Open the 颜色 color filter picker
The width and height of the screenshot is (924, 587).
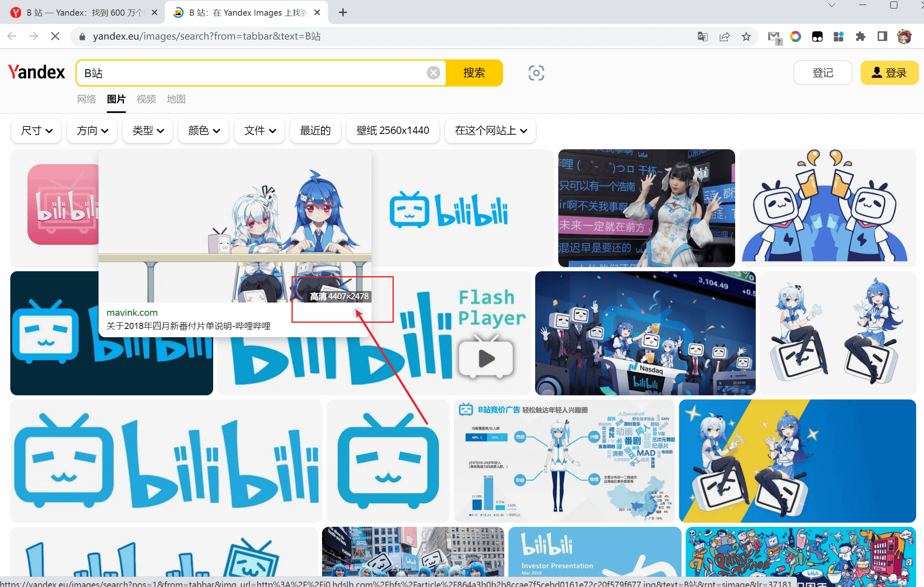tap(203, 130)
